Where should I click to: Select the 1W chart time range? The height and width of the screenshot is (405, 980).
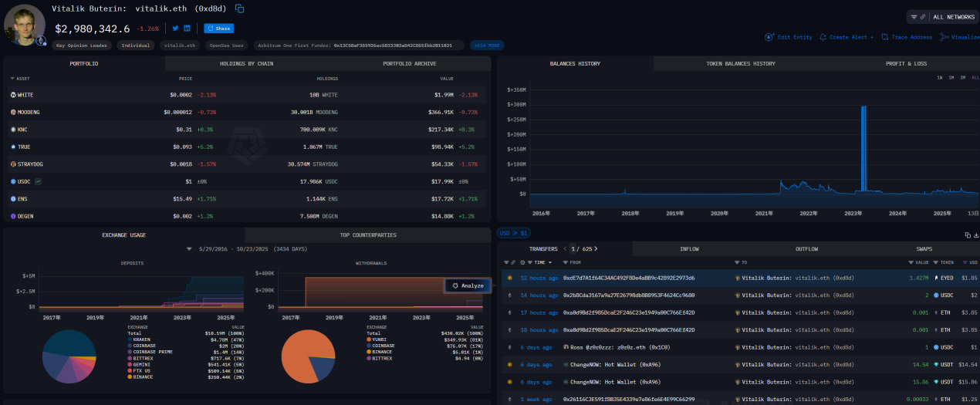(x=939, y=78)
